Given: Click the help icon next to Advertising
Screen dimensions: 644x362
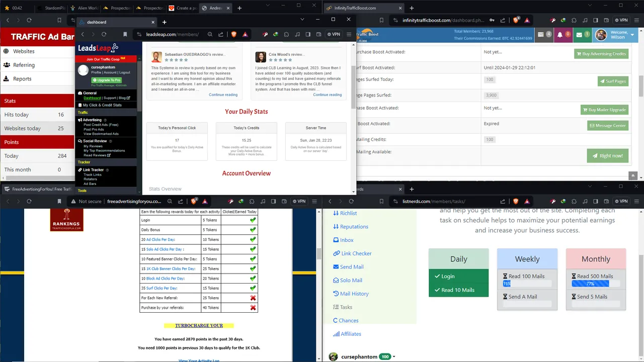Looking at the screenshot, I should pyautogui.click(x=106, y=120).
